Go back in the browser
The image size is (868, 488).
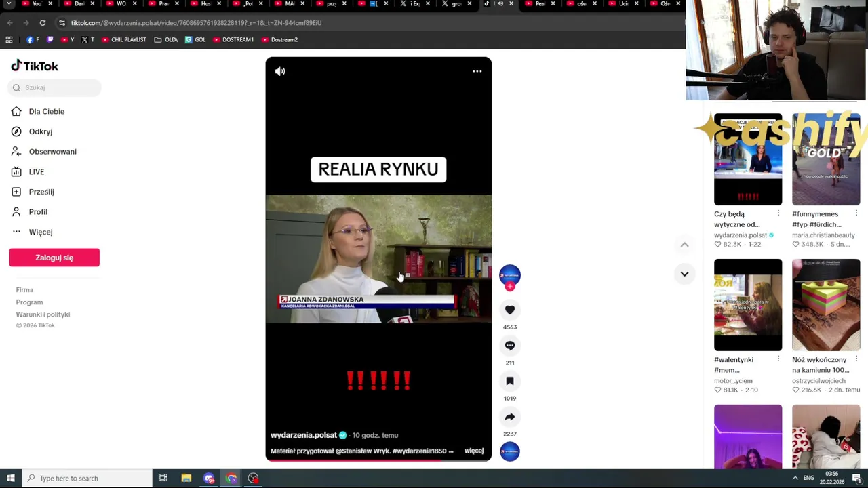[x=9, y=23]
